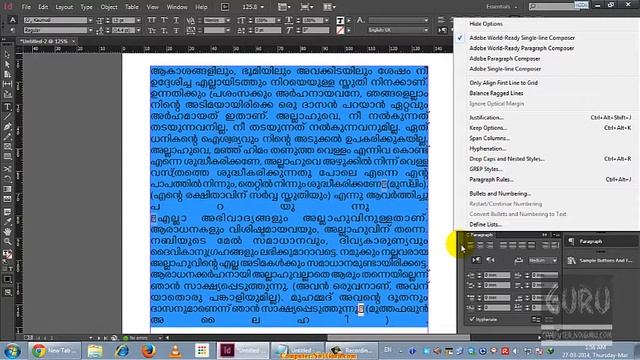640x360 pixels.
Task: Open font style Regular dropdown
Action: tap(90, 30)
